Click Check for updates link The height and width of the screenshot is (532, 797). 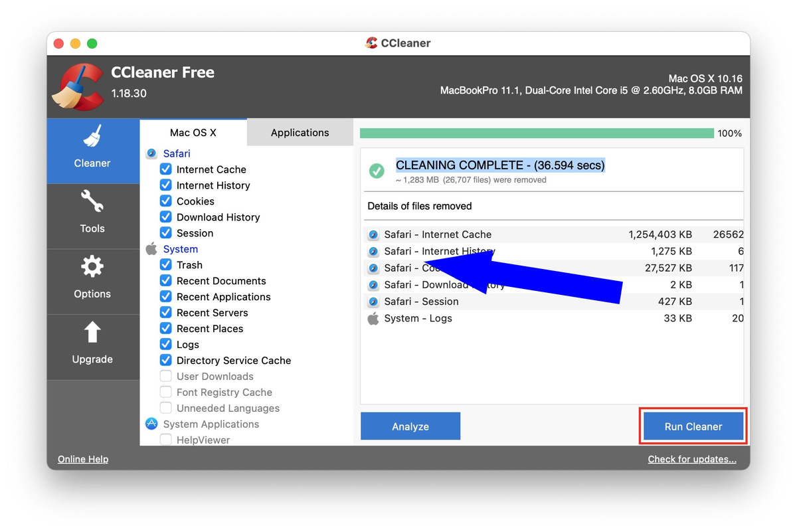692,459
